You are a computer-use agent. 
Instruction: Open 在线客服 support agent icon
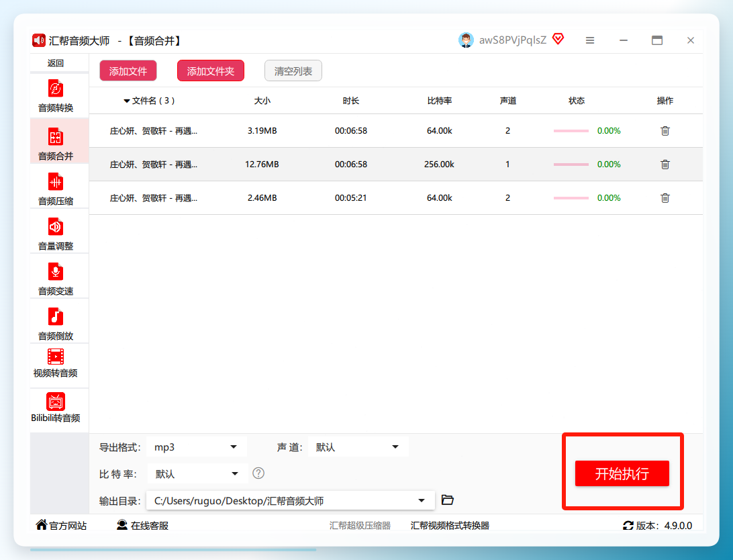click(122, 525)
